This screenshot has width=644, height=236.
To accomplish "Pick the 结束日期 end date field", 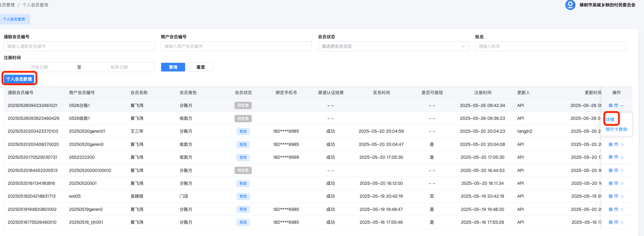I will click(x=119, y=67).
